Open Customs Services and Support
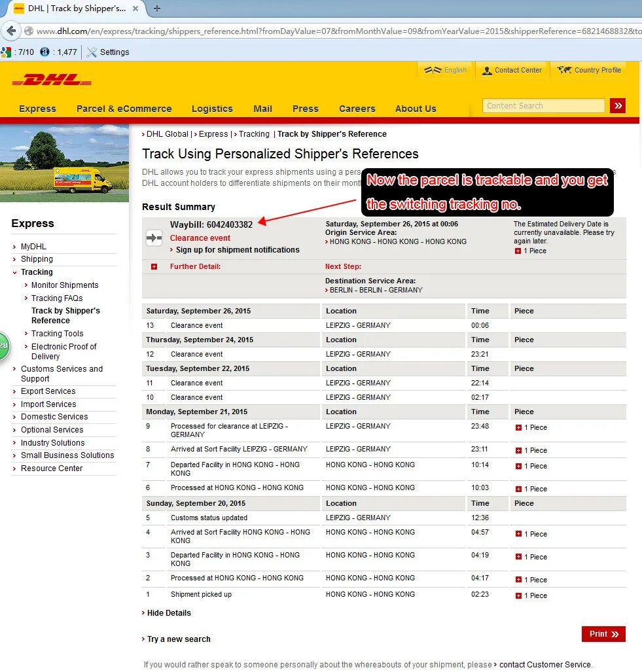This screenshot has height=672, width=642. click(62, 374)
